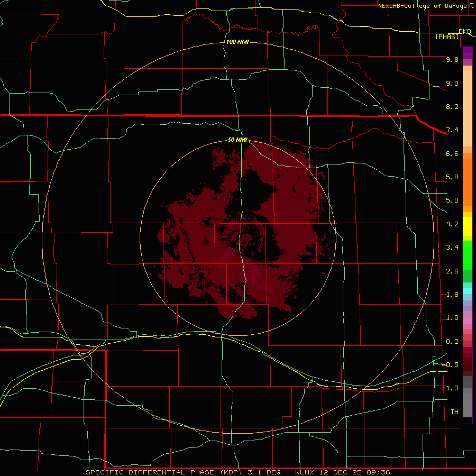Select the 1.0 value on color scale
Screen dimensions: 476x476
point(452,318)
